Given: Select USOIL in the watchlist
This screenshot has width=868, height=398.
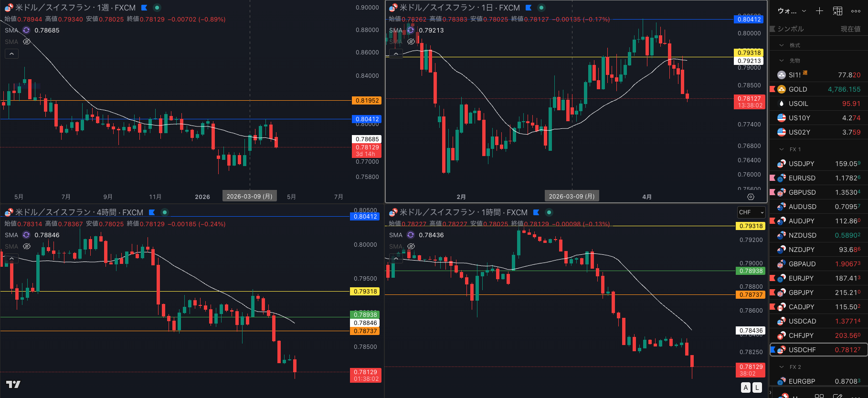Looking at the screenshot, I should 819,104.
